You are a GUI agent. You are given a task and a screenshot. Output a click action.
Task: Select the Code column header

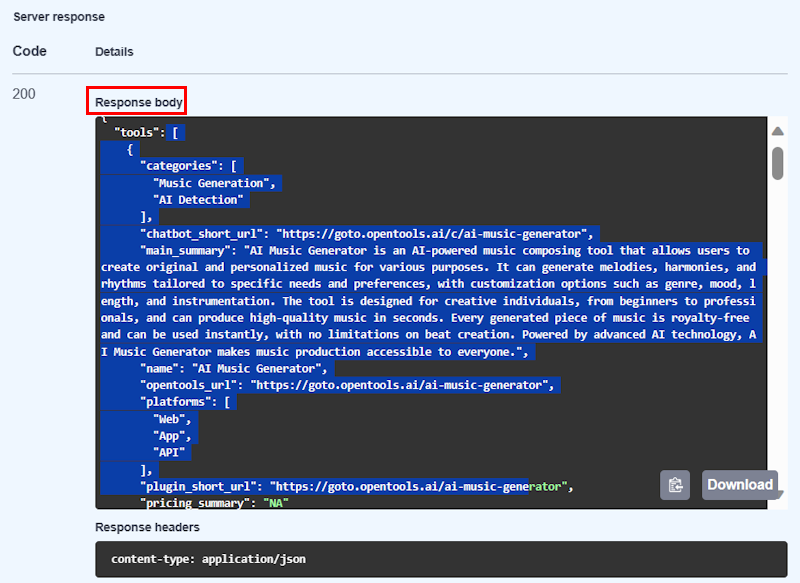pos(29,51)
